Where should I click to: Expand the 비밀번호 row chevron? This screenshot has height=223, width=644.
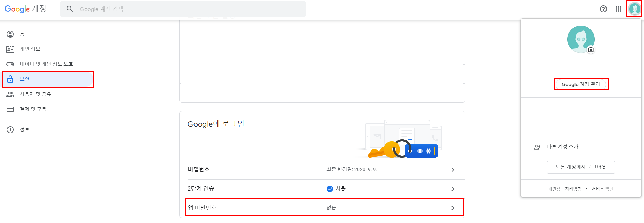pos(453,170)
